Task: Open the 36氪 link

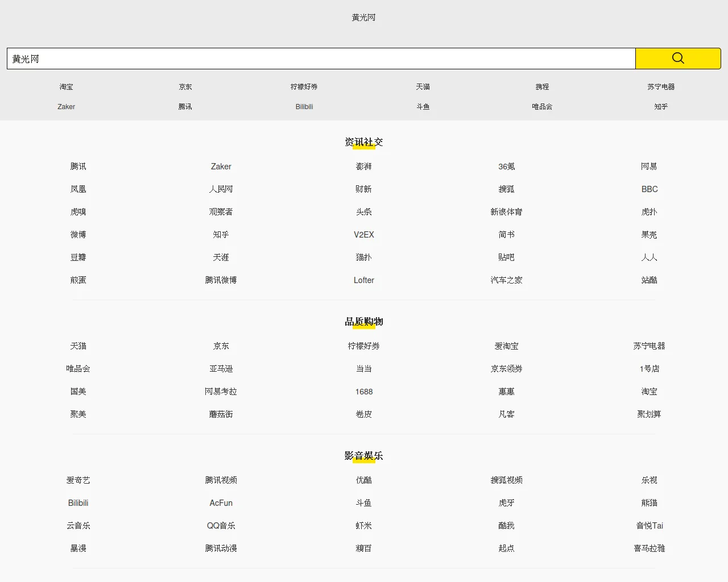Action: point(507,167)
